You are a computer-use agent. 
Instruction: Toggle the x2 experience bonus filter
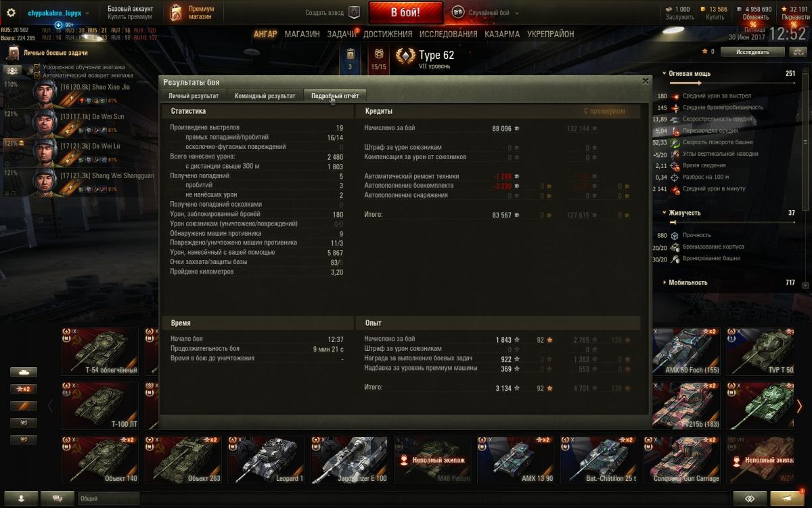[x=23, y=389]
